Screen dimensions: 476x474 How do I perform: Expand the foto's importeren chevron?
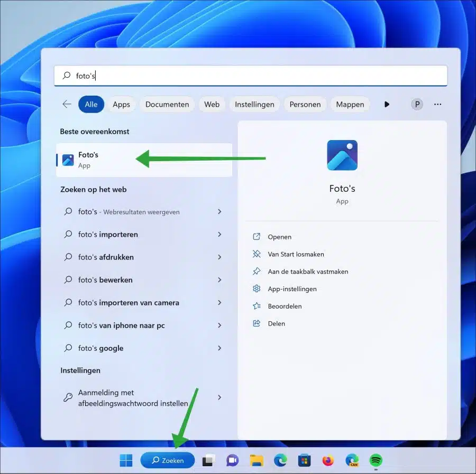pos(220,234)
